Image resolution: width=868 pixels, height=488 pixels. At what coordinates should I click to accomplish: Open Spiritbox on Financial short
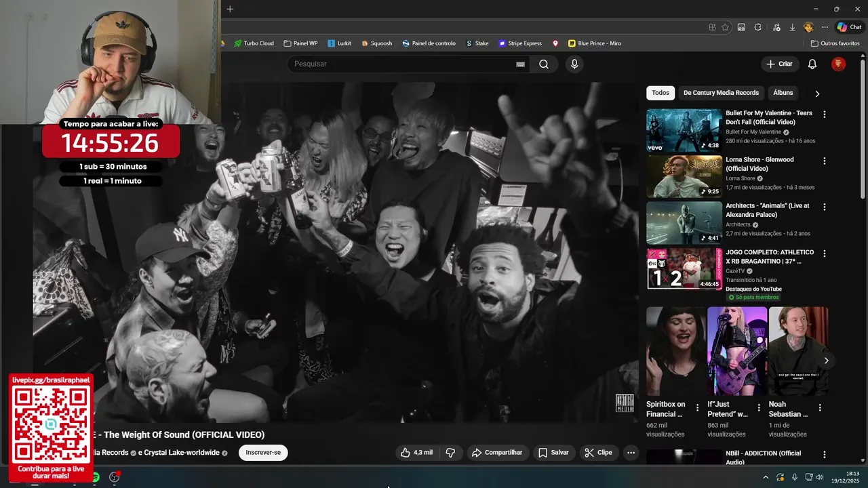click(x=676, y=351)
